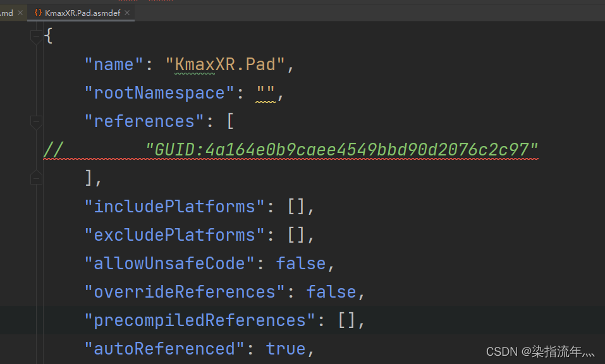Click the "excludePlatforms" key
This screenshot has height=364, width=605.
[x=174, y=235]
